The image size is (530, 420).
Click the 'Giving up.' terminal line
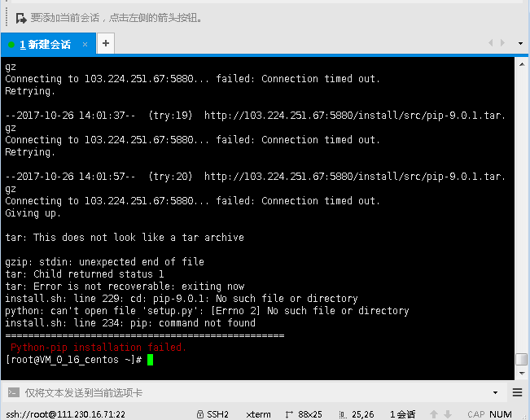tap(33, 213)
